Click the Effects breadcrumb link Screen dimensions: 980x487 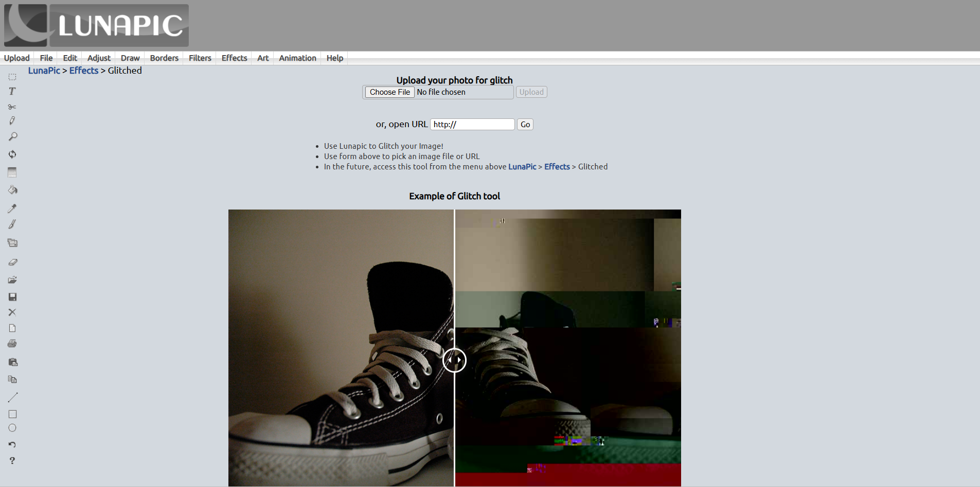[84, 70]
